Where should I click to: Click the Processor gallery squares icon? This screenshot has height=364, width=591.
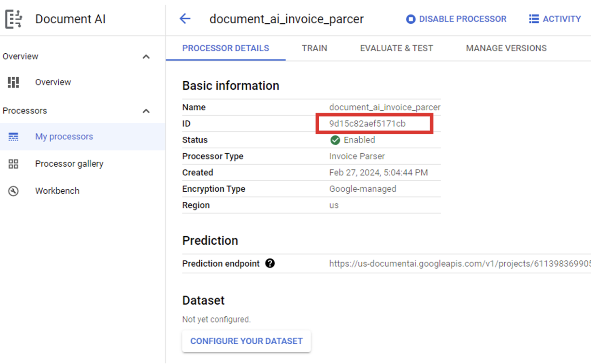point(13,164)
